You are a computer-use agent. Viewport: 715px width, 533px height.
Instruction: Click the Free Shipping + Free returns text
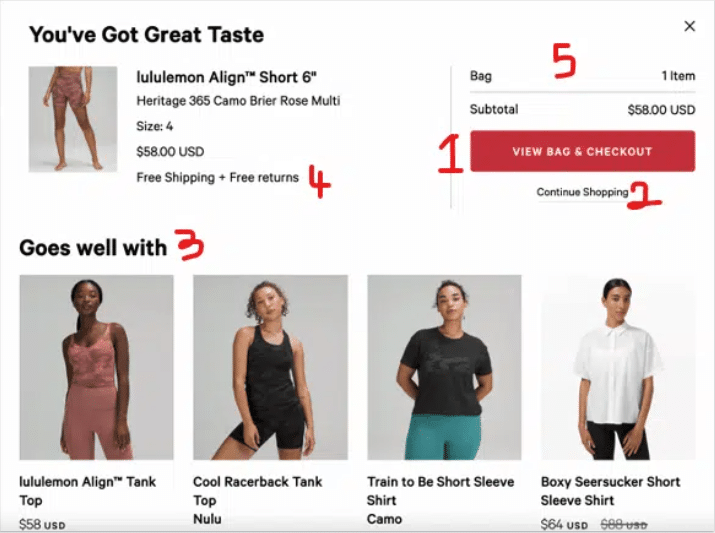tap(218, 177)
